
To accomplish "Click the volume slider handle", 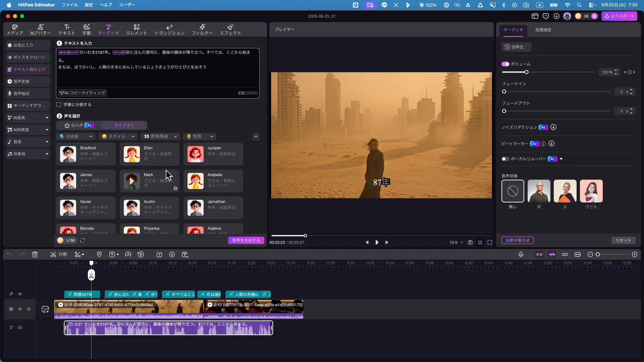I will tap(526, 72).
